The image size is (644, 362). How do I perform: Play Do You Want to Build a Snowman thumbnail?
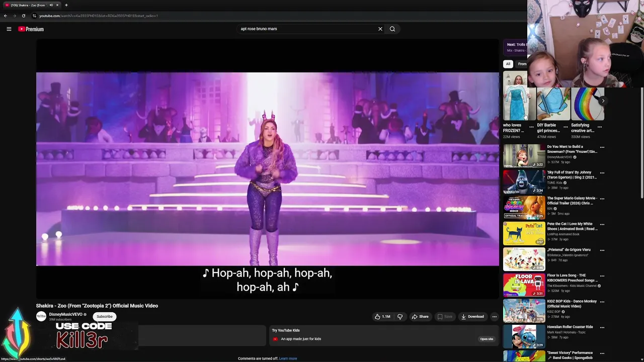[524, 156]
